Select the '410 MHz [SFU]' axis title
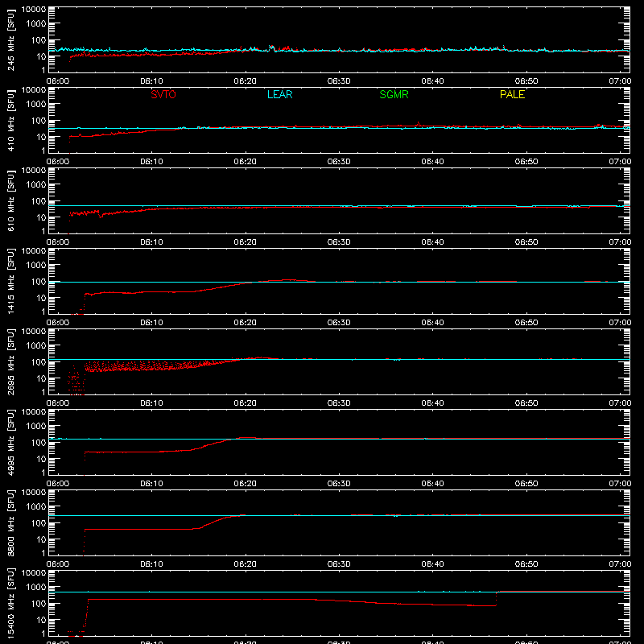 pos(11,120)
